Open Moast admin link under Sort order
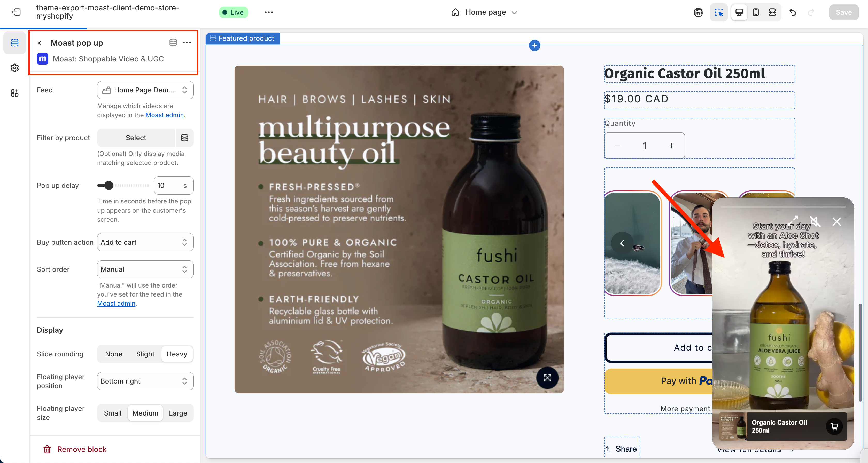Viewport: 868px width, 463px height. 116,303
